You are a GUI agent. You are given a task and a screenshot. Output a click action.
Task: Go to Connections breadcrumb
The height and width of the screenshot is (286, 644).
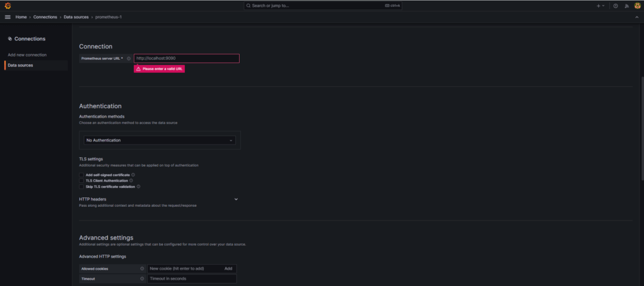(45, 17)
